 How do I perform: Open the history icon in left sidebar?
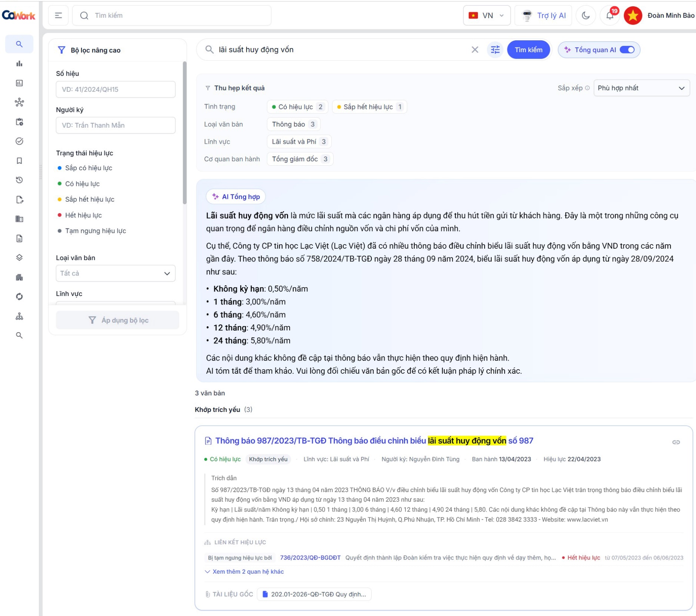point(19,180)
